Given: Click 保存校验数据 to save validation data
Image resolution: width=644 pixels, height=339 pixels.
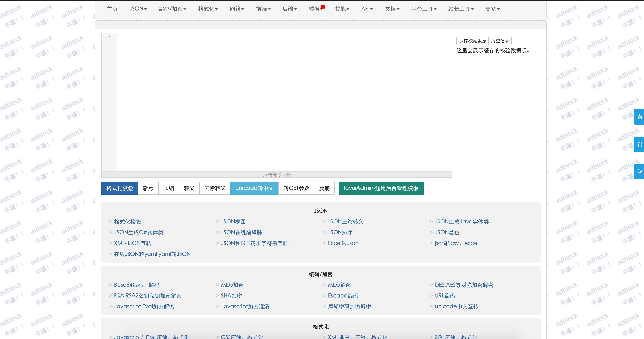Looking at the screenshot, I should pyautogui.click(x=472, y=41).
